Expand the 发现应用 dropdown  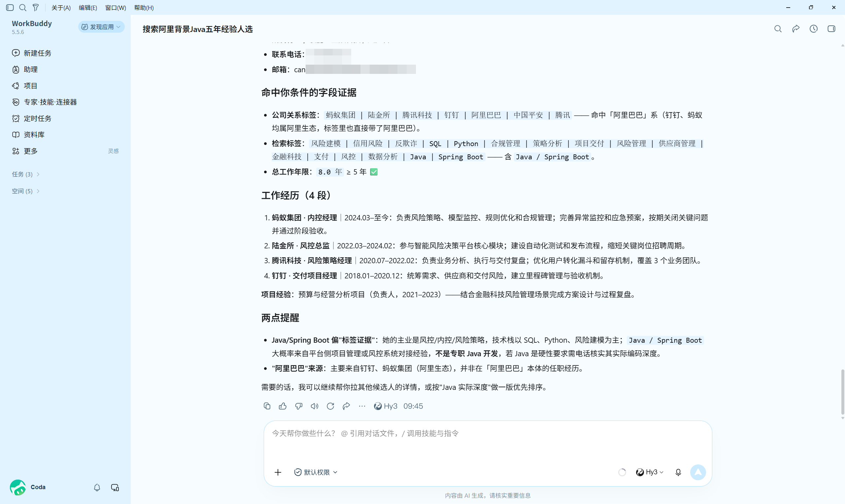point(101,27)
